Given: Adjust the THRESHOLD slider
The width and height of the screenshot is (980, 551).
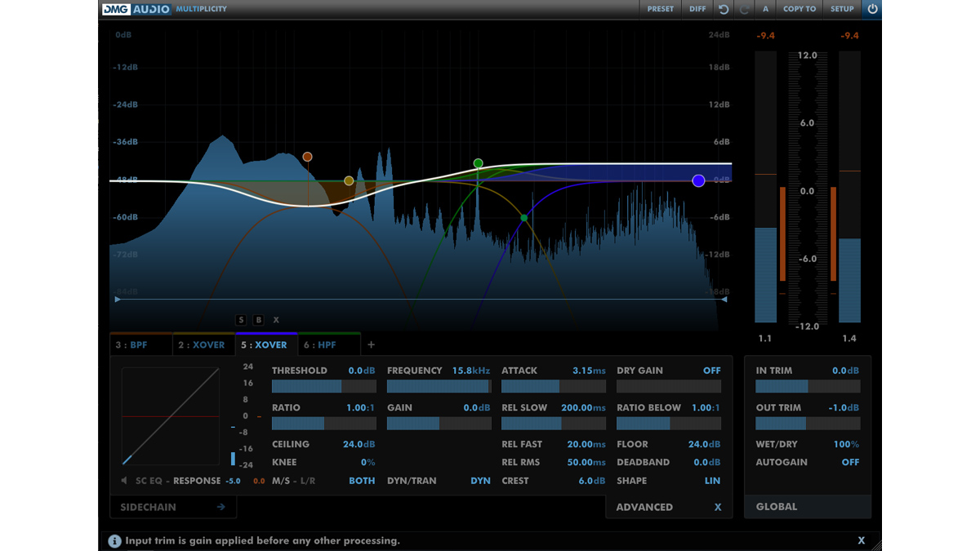Looking at the screenshot, I should click(x=323, y=386).
